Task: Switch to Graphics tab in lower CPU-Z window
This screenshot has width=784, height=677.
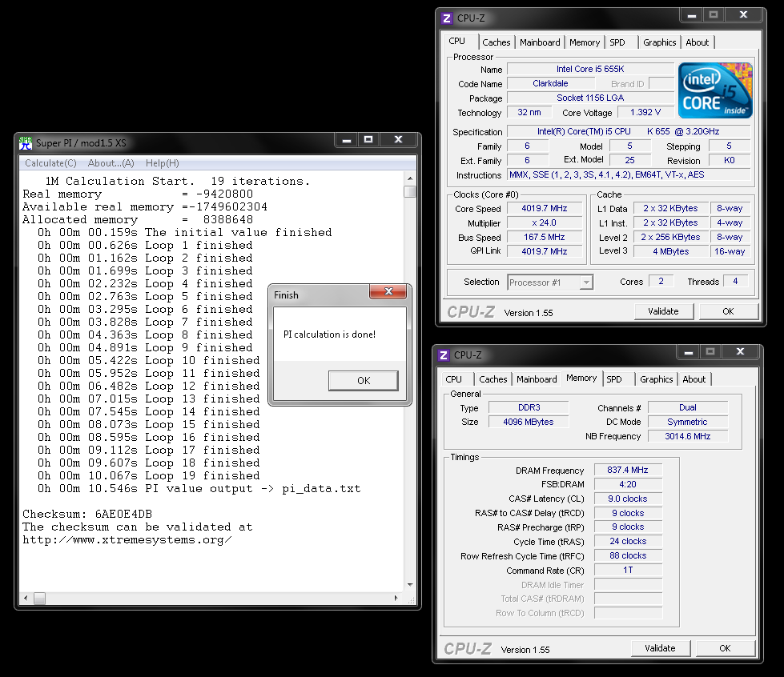Action: click(657, 379)
